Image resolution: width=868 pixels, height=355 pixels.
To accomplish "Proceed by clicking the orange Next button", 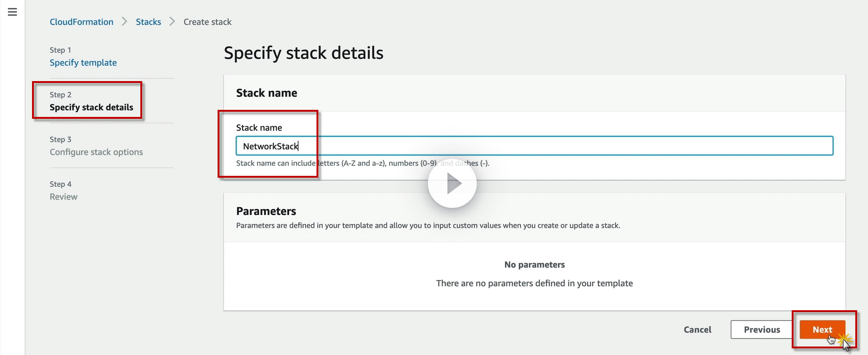I will [x=822, y=330].
